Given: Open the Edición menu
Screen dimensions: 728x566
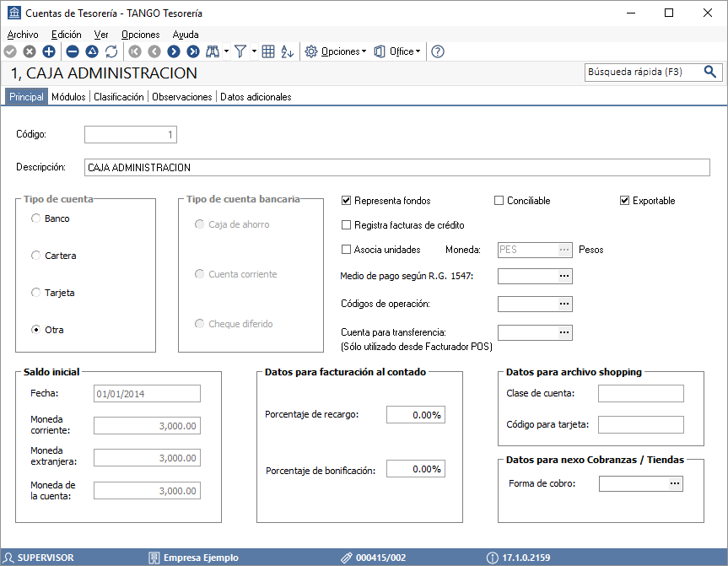Looking at the screenshot, I should [67, 35].
